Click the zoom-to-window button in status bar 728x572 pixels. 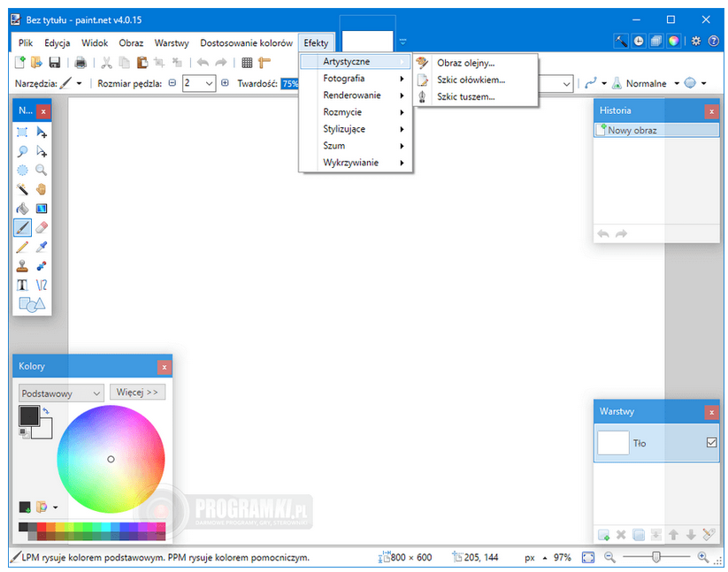pos(588,557)
